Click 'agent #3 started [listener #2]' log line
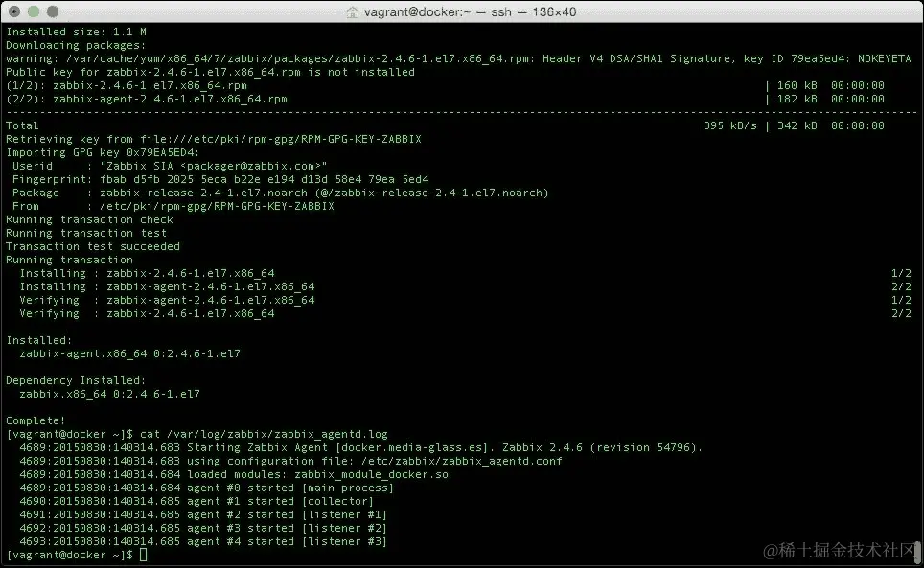Viewport: 924px width, 568px height. 203,528
